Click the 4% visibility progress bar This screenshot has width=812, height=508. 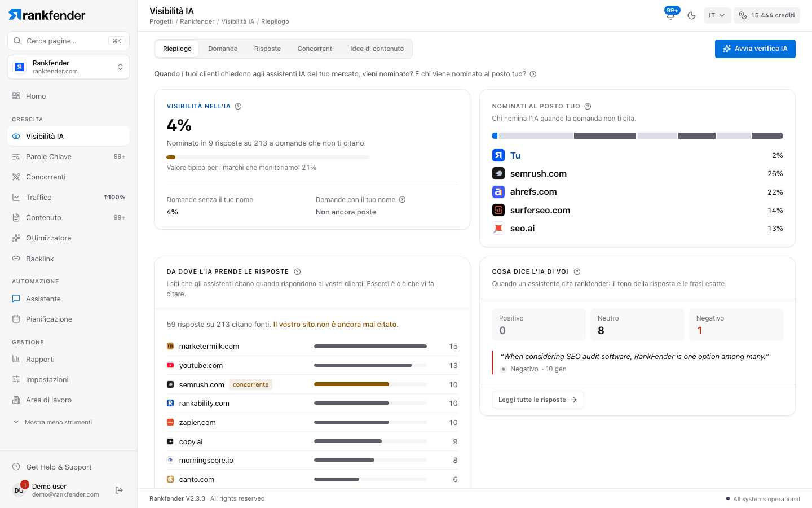click(x=268, y=157)
